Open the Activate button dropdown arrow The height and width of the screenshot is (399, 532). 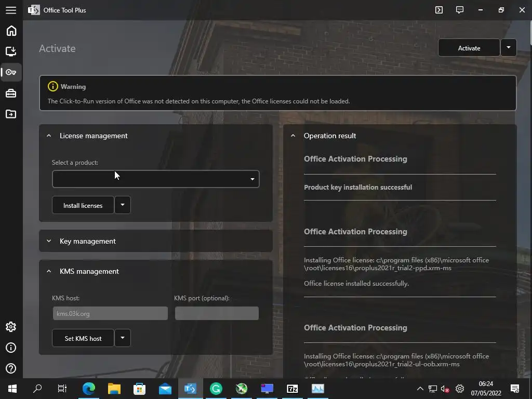508,47
